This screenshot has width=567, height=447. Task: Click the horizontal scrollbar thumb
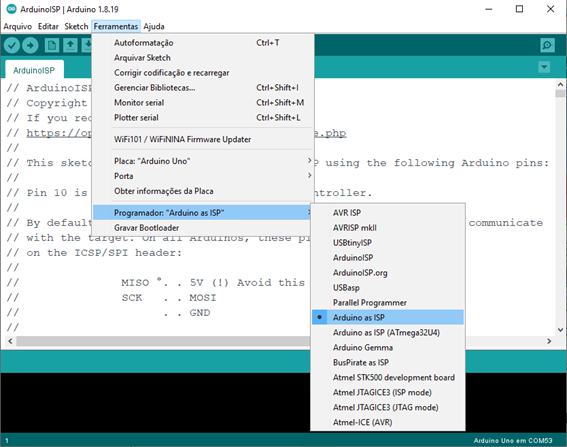[x=163, y=341]
